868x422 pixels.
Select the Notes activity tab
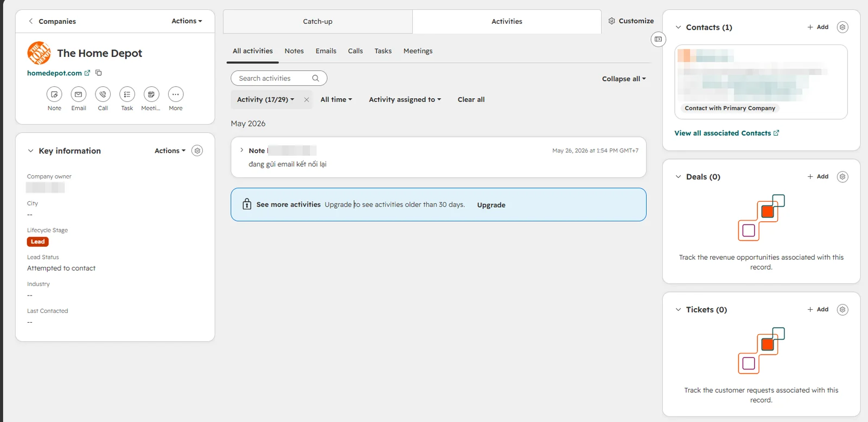[x=294, y=51]
